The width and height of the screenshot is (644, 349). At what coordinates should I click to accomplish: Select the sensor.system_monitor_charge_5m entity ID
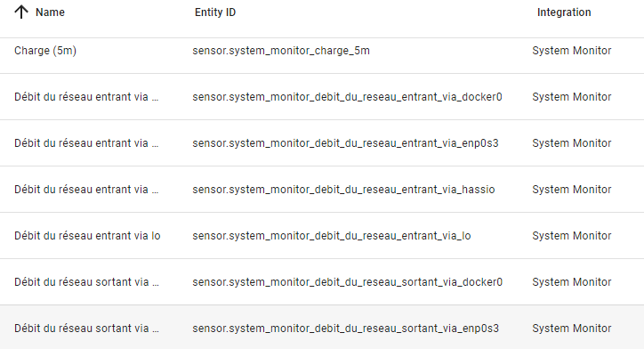point(281,51)
